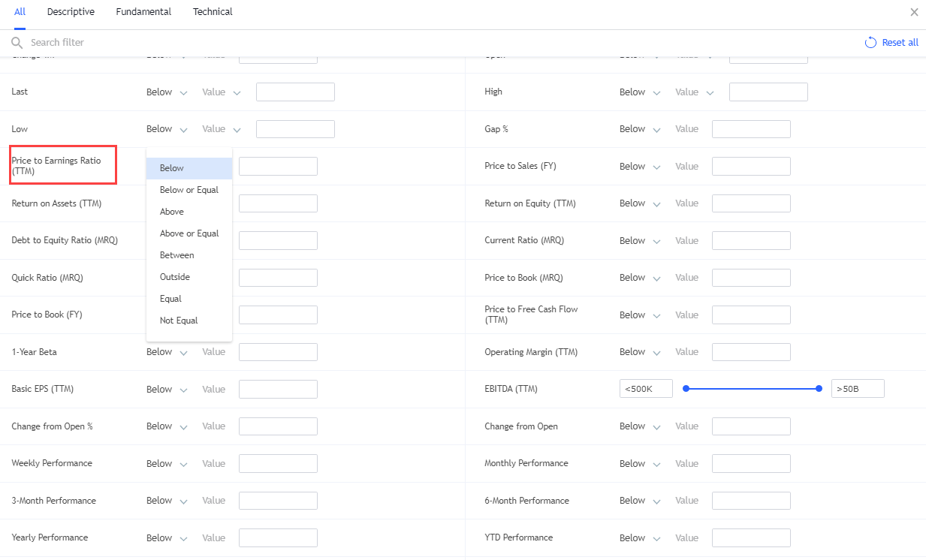Switch to the Descriptive tab
Image resolution: width=926 pixels, height=560 pixels.
click(x=71, y=12)
